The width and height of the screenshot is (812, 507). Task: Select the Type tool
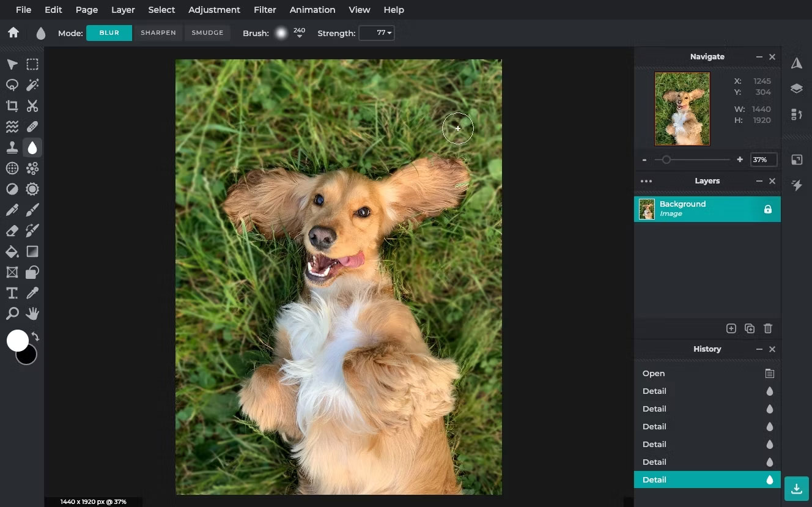12,293
